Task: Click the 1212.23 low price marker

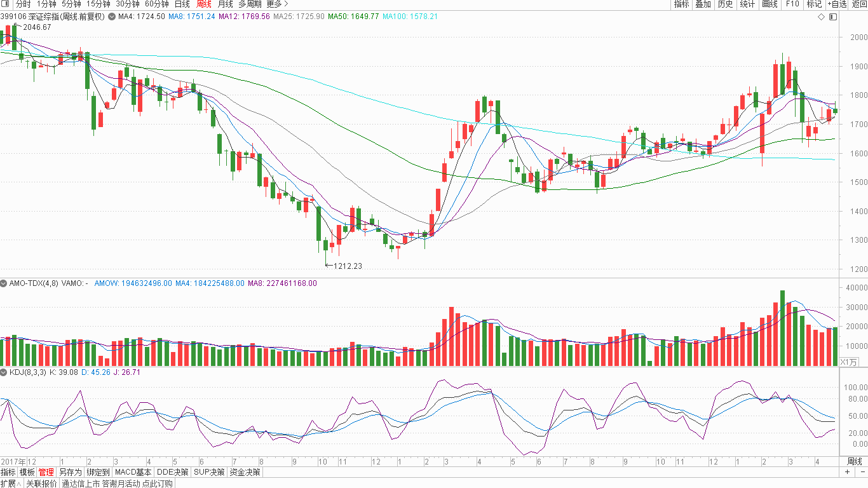Action: pyautogui.click(x=348, y=266)
